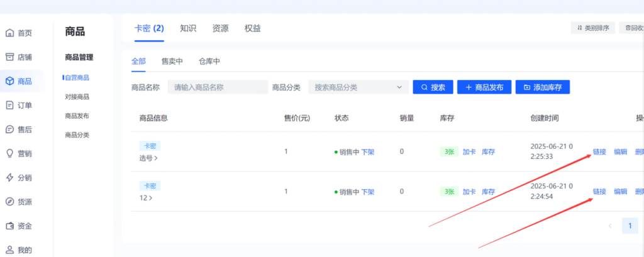Click 加卡 in the 选号 row
The width and height of the screenshot is (644, 257).
[469, 152]
